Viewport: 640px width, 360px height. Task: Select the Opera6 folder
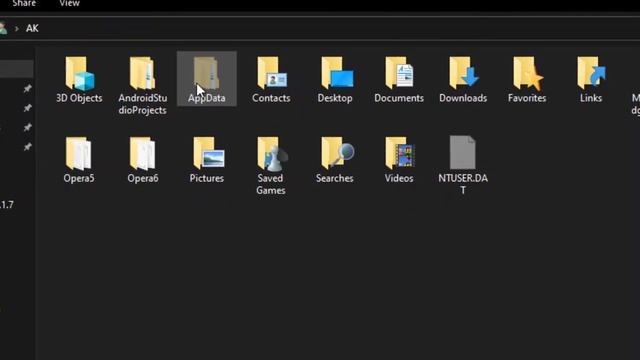pyautogui.click(x=142, y=160)
